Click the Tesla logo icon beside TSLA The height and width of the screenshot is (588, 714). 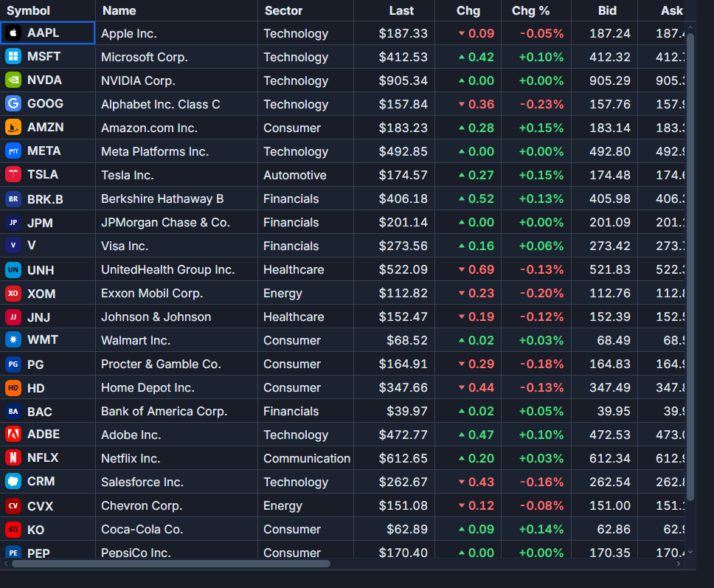tap(13, 174)
